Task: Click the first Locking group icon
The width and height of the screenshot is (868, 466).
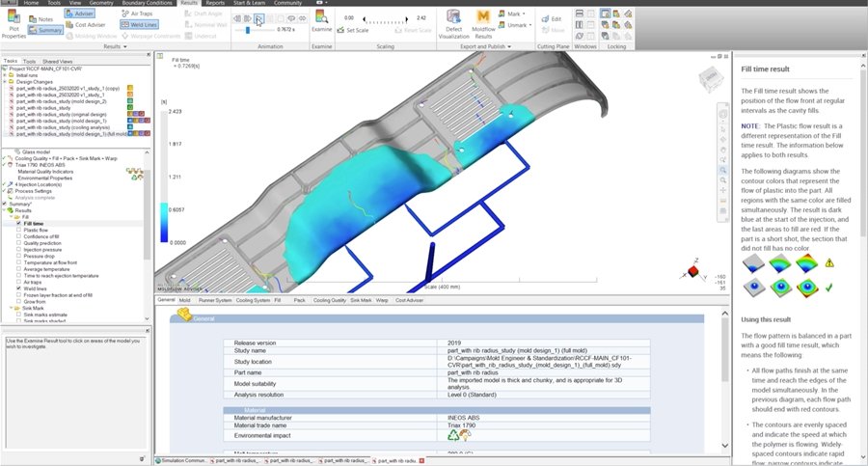Action: point(605,14)
